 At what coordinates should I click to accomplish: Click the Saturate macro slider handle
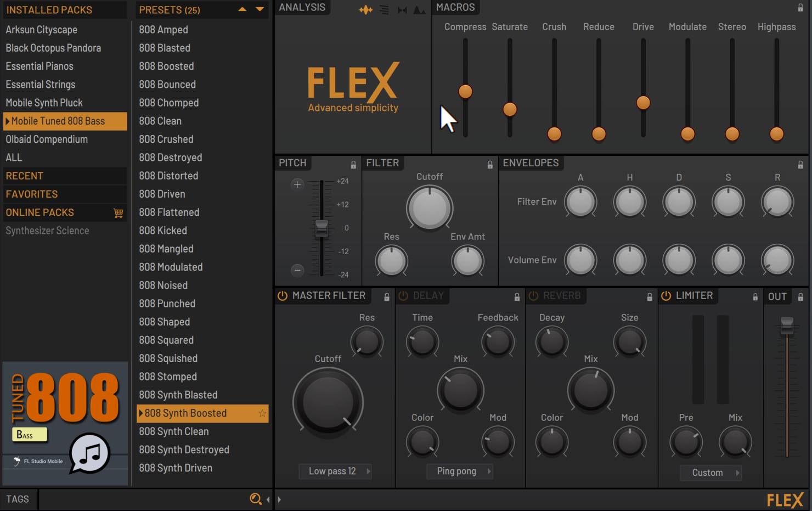click(x=510, y=109)
